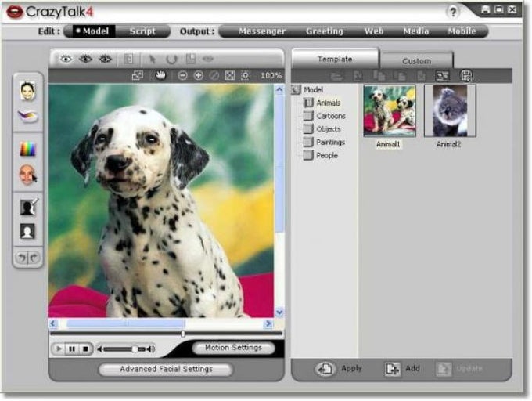Click the greyed document icon after eyes

(x=128, y=59)
